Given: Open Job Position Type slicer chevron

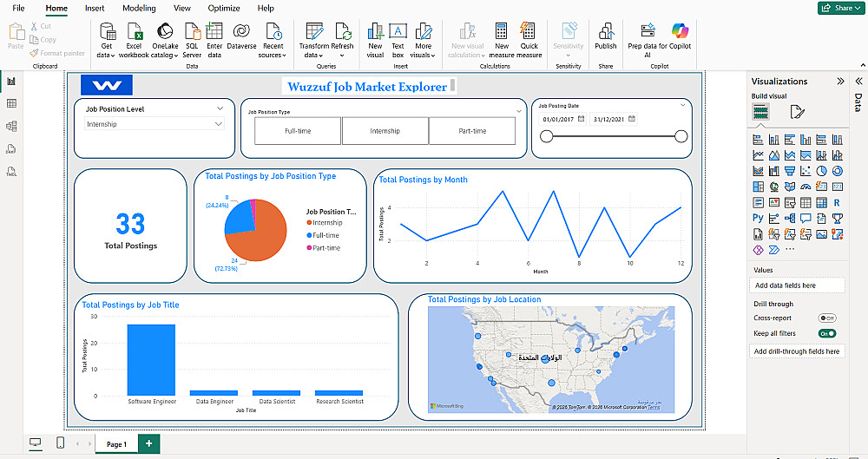Looking at the screenshot, I should [x=519, y=111].
